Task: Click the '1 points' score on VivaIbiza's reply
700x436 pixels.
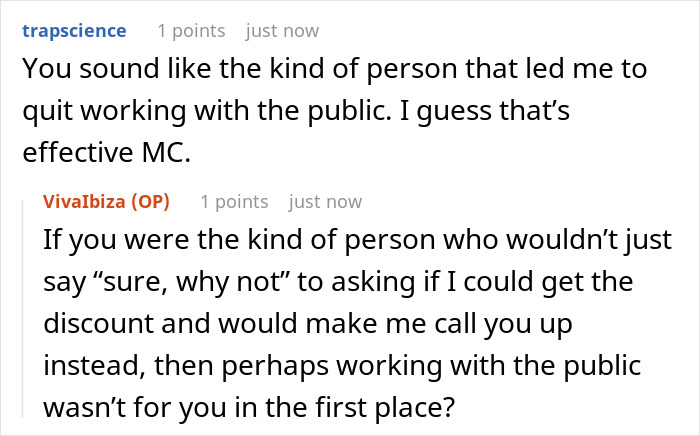Action: pyautogui.click(x=235, y=201)
